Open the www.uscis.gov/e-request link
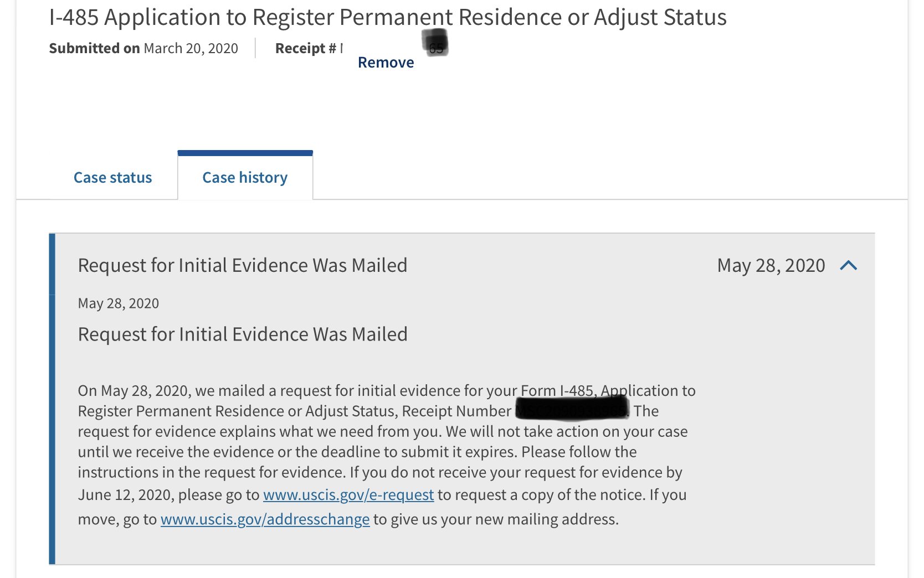 348,494
